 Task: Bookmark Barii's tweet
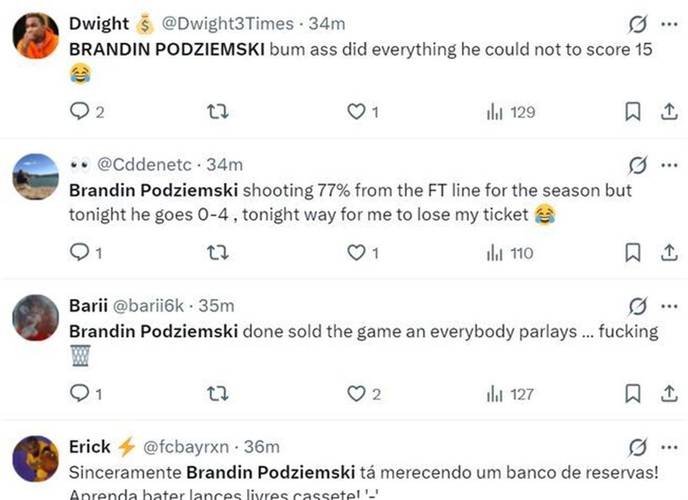(x=633, y=394)
